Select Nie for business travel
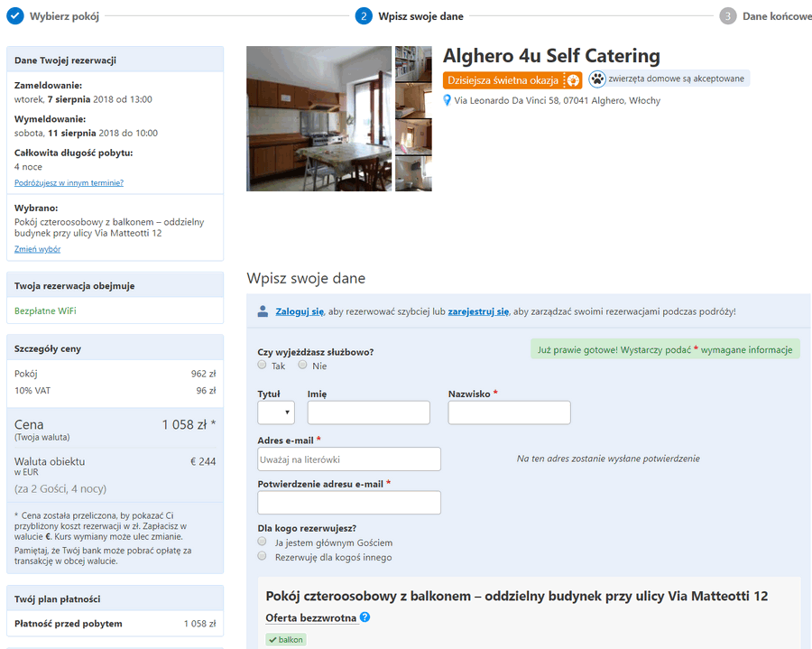Screen dimensions: 812x649 click(x=302, y=365)
